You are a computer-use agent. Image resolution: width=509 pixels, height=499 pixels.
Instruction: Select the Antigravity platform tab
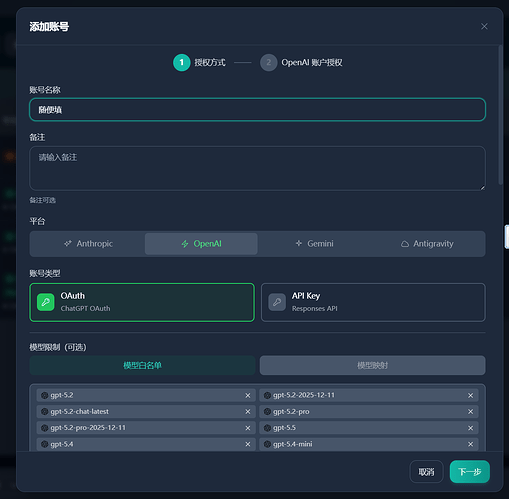pos(427,244)
